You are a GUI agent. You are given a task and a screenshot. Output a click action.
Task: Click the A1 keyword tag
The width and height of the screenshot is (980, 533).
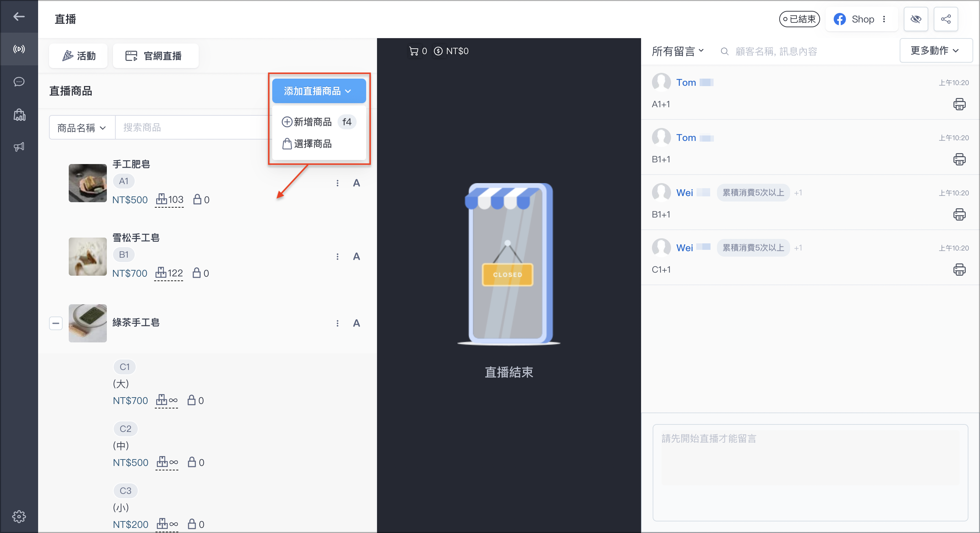pyautogui.click(x=124, y=181)
